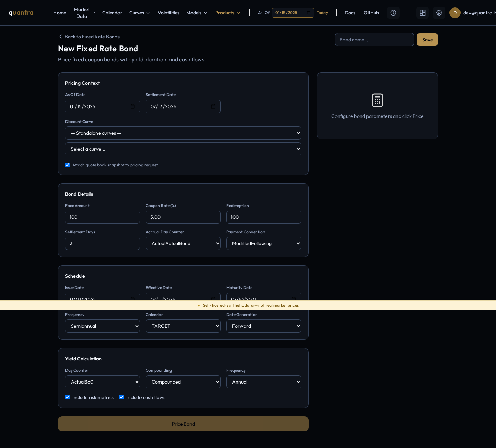Click the As Of Date value 01/15/2025 in Pricing Context

click(x=83, y=106)
